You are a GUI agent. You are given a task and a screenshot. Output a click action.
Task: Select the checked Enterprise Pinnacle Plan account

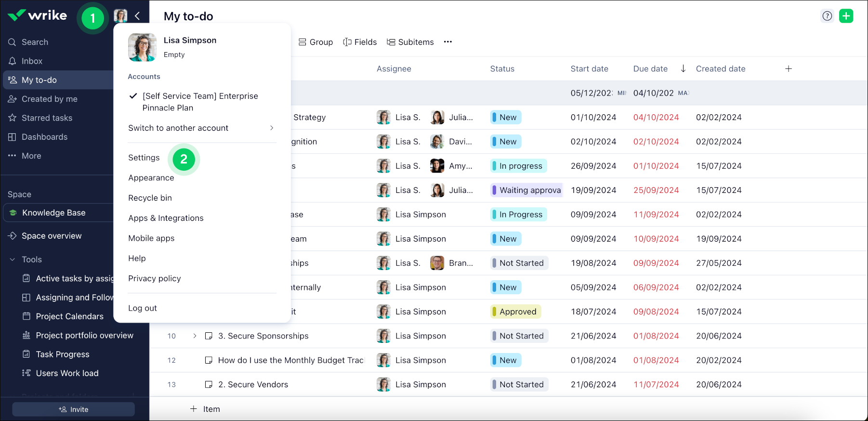click(200, 102)
